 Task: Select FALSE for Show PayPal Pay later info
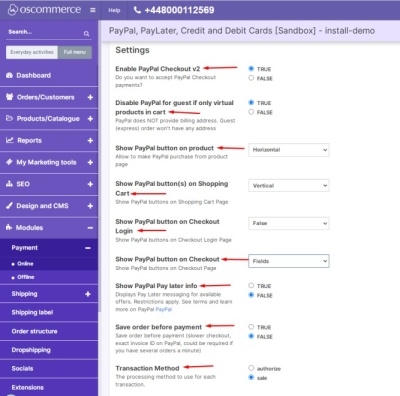251,295
